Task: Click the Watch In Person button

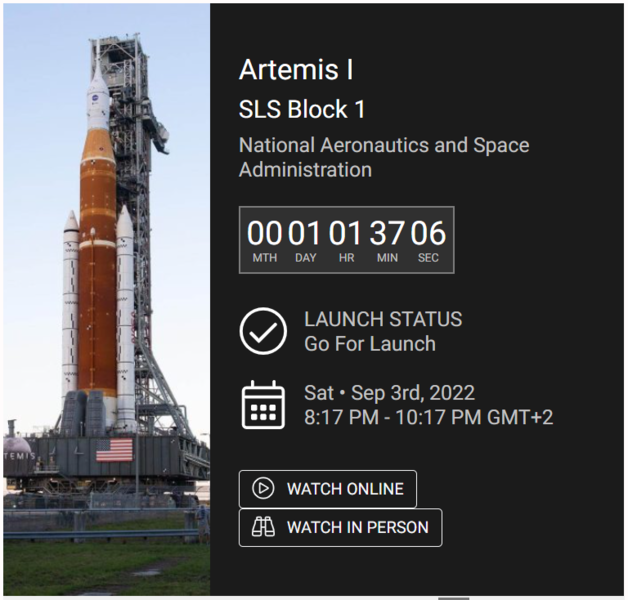Action: point(340,527)
